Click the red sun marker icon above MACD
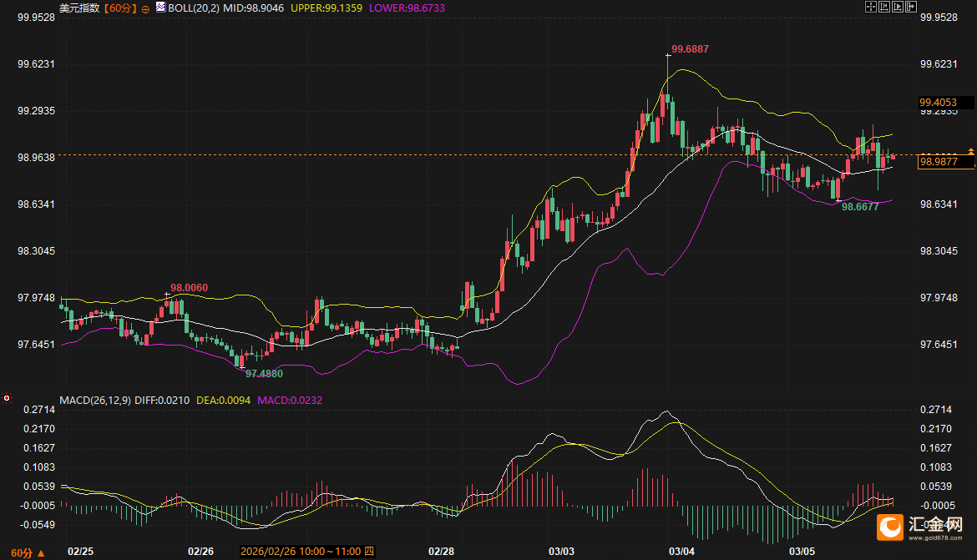The width and height of the screenshot is (977, 560). click(x=7, y=398)
